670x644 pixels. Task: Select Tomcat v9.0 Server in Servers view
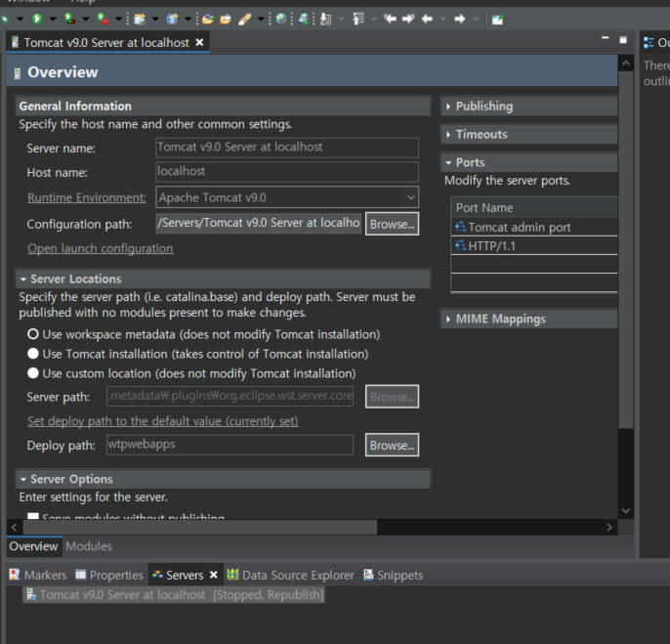[174, 595]
